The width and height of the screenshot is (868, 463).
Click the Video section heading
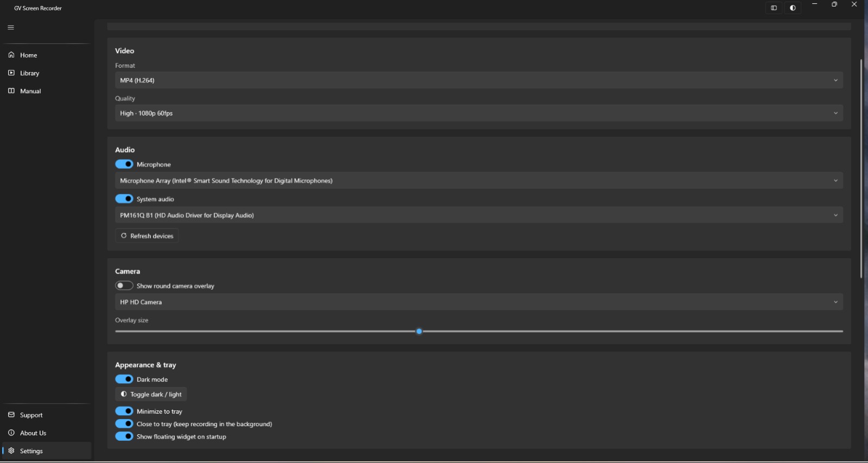pyautogui.click(x=124, y=50)
